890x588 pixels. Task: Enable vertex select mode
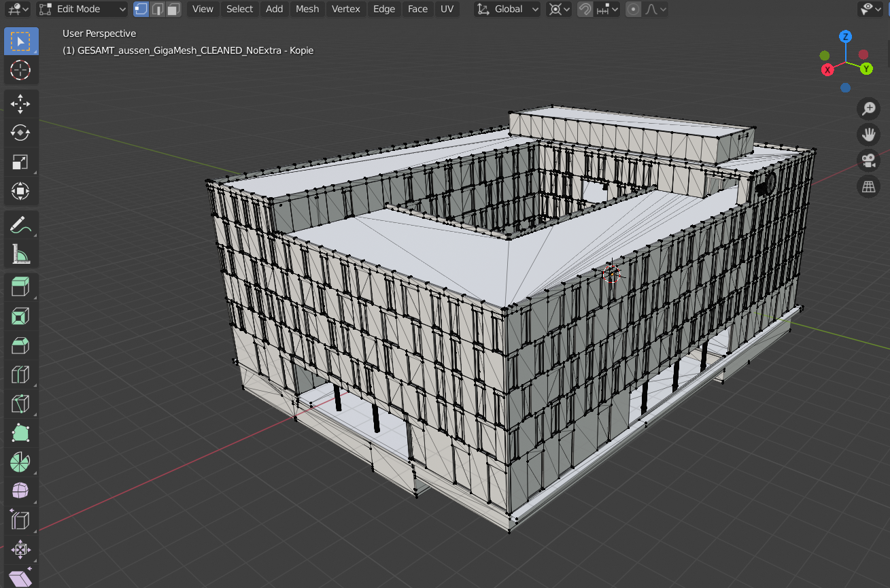pyautogui.click(x=141, y=9)
